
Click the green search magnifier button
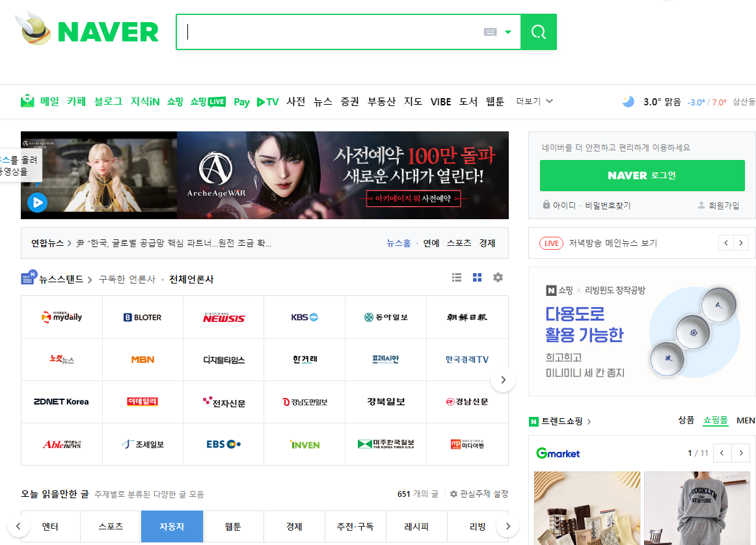pyautogui.click(x=539, y=32)
